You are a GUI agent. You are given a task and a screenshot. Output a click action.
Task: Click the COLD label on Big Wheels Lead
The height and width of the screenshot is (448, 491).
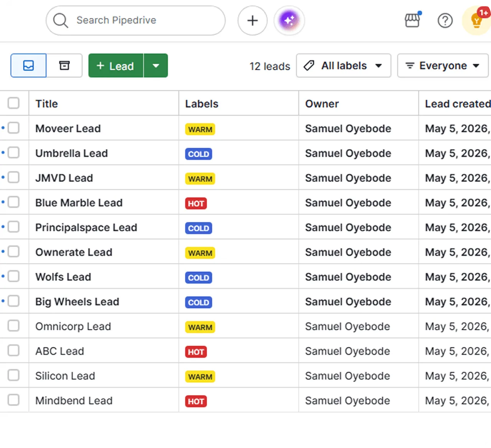(x=199, y=302)
